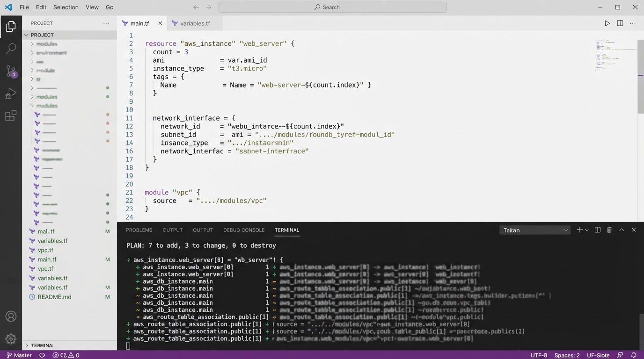
Task: Open errors and warnings status indicator
Action: (x=66, y=355)
